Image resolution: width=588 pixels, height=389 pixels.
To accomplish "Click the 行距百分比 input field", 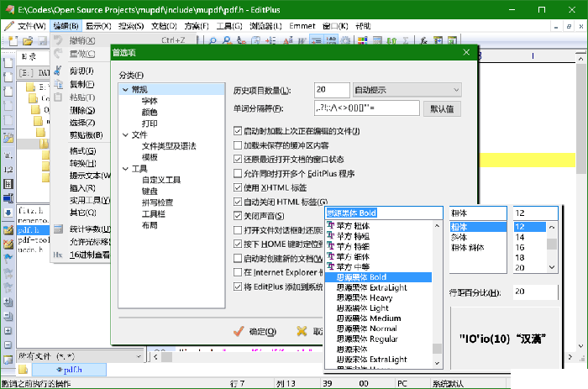I will point(536,292).
